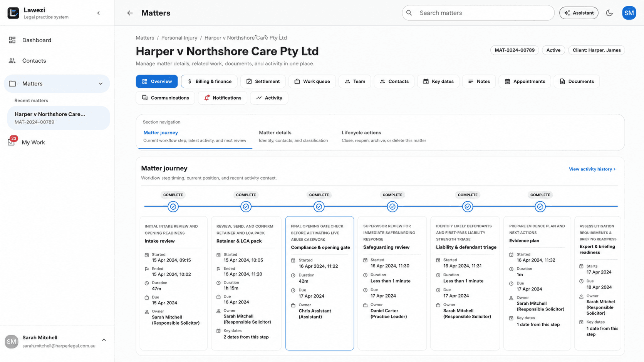
Task: Open the matter Contacts tab
Action: click(x=394, y=81)
